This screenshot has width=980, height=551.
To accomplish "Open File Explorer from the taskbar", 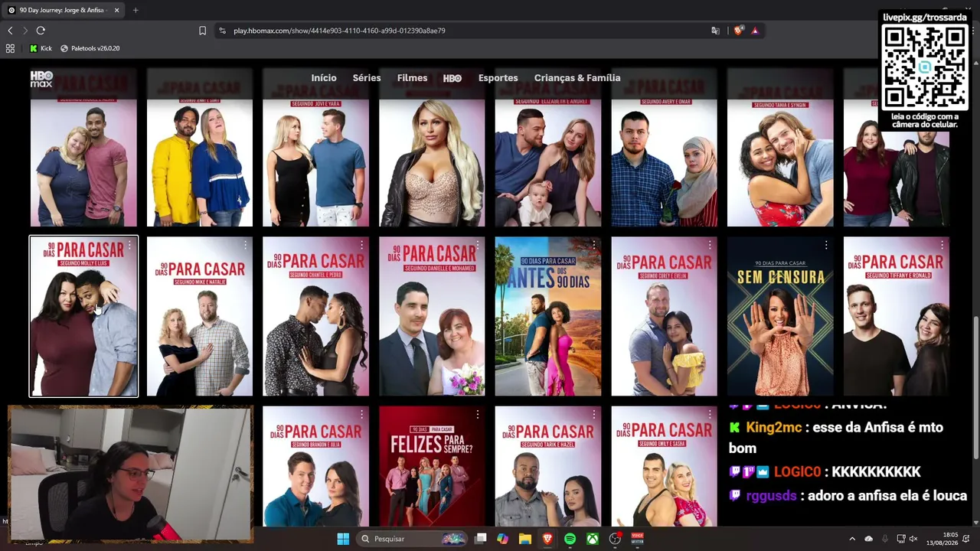I will [x=524, y=539].
